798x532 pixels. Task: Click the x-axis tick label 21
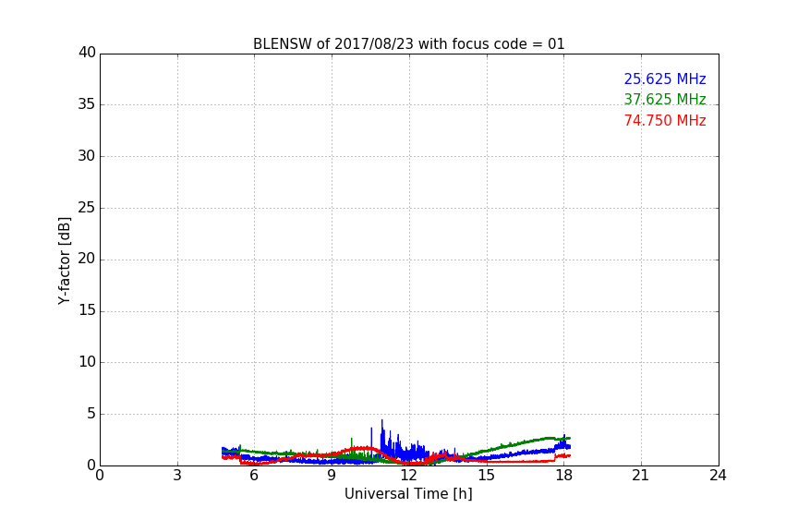pos(641,476)
